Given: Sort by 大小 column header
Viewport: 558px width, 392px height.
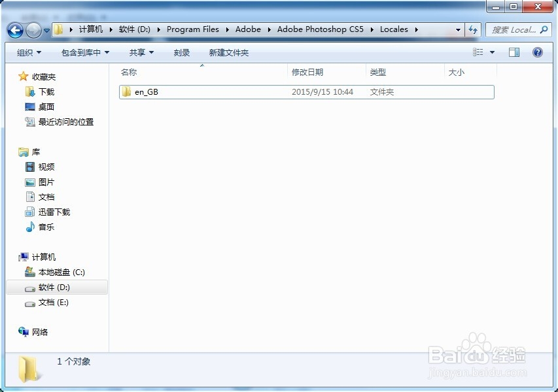Looking at the screenshot, I should point(456,72).
